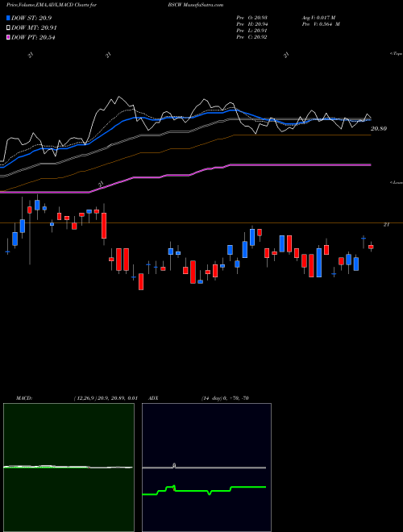403x532 pixels.
Task: Click the '20.80' price label on chart
Action: (x=379, y=129)
